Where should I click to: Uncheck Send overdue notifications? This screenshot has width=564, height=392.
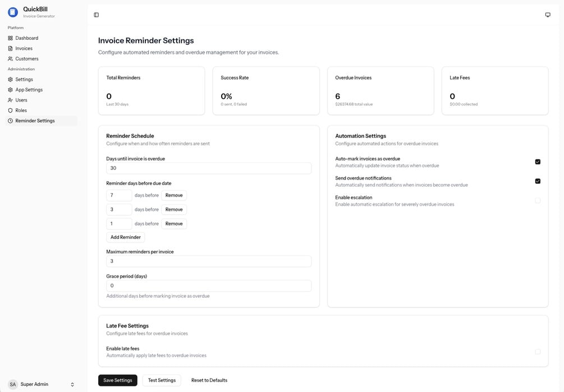click(538, 181)
